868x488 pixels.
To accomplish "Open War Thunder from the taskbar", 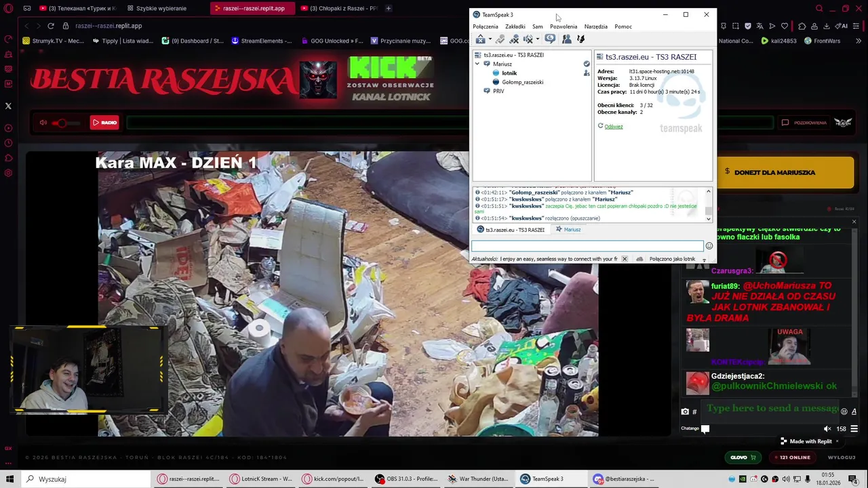I will [477, 479].
